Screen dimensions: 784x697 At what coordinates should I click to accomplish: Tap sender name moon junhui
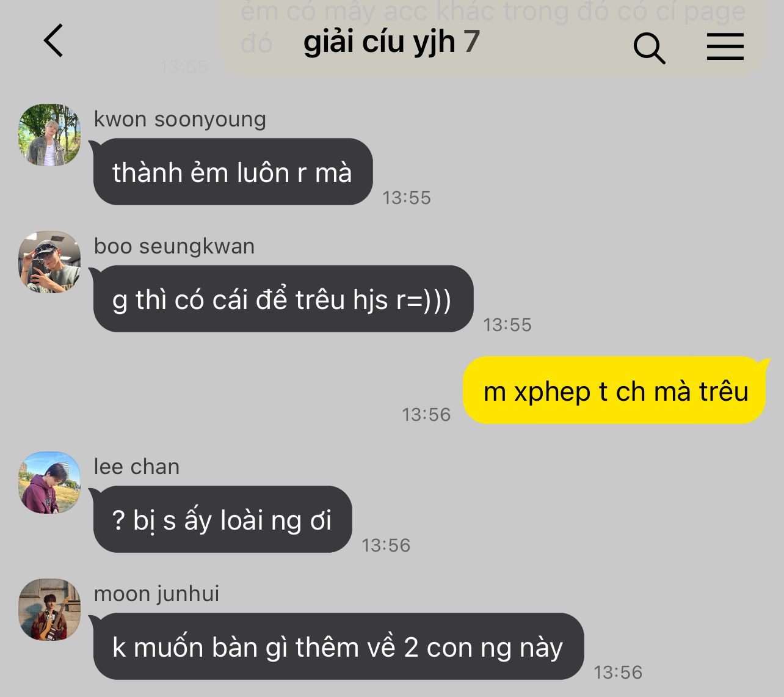pyautogui.click(x=157, y=594)
